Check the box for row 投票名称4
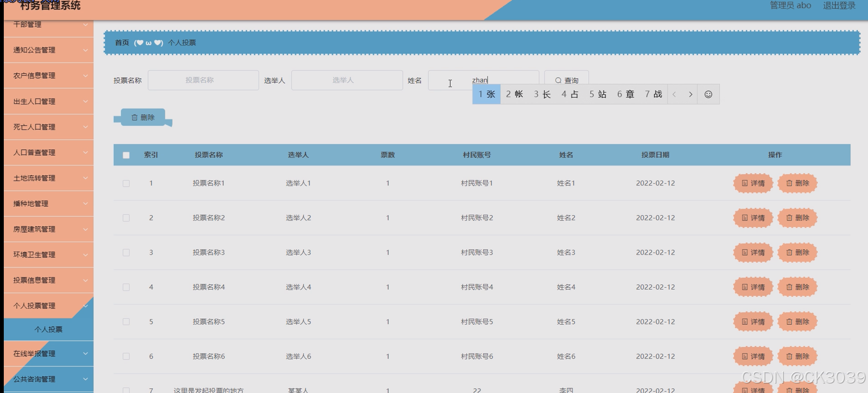Image resolution: width=868 pixels, height=393 pixels. pyautogui.click(x=126, y=287)
